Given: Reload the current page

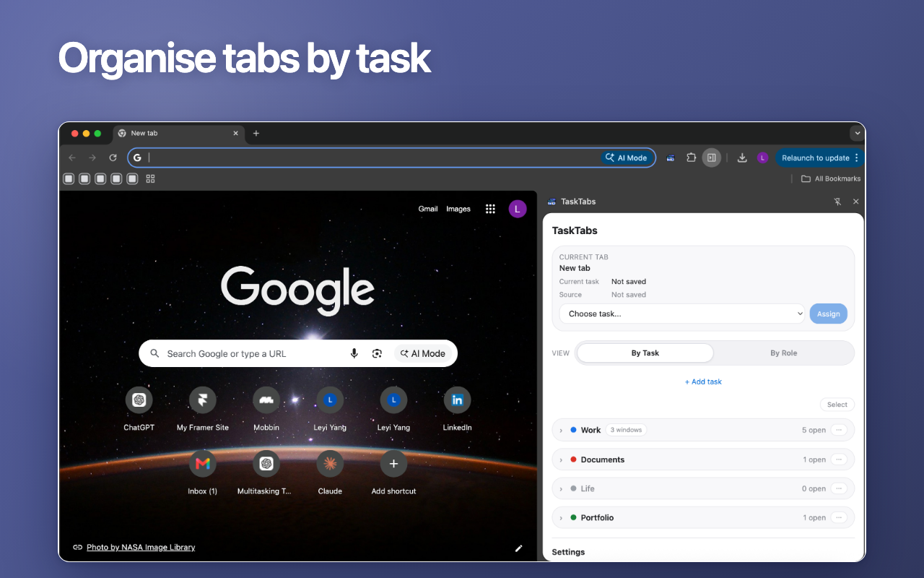Looking at the screenshot, I should tap(113, 158).
